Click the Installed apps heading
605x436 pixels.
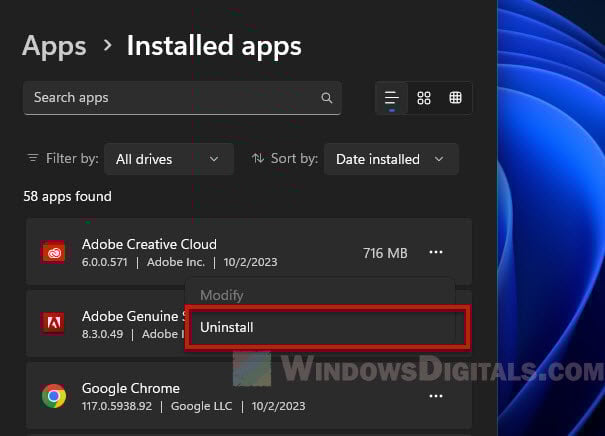coord(214,47)
